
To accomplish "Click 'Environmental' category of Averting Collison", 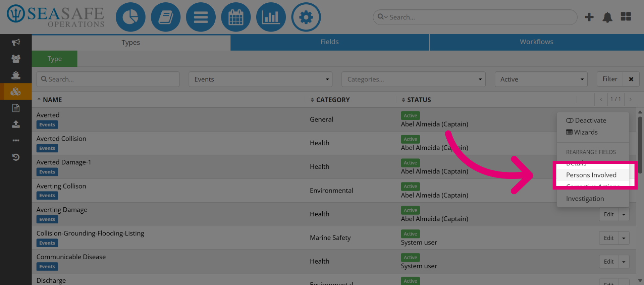I will [331, 191].
